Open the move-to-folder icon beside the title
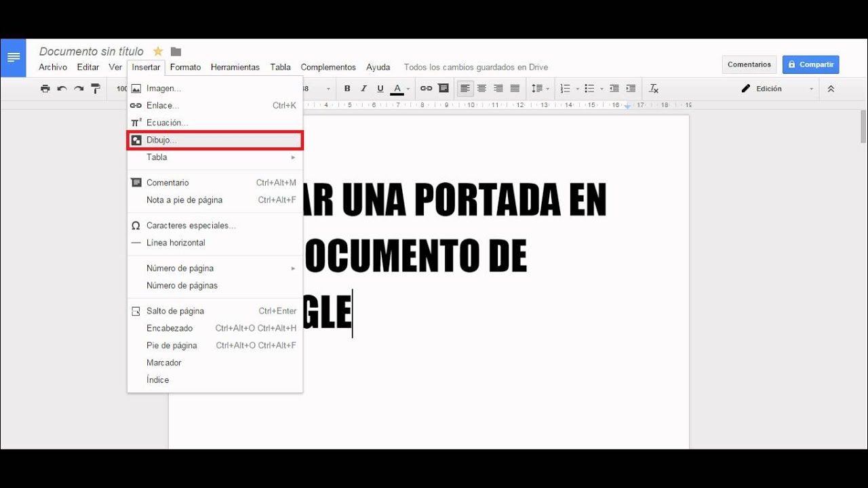 pyautogui.click(x=176, y=52)
